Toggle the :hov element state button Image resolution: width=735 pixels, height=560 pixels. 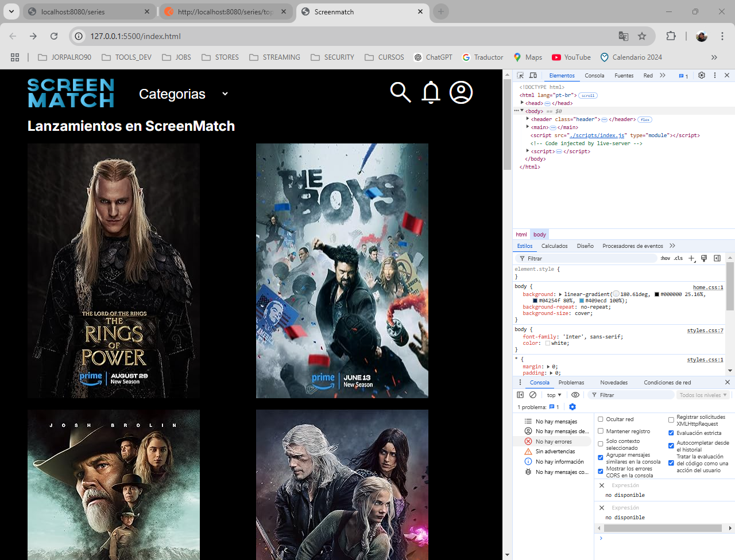click(x=665, y=258)
